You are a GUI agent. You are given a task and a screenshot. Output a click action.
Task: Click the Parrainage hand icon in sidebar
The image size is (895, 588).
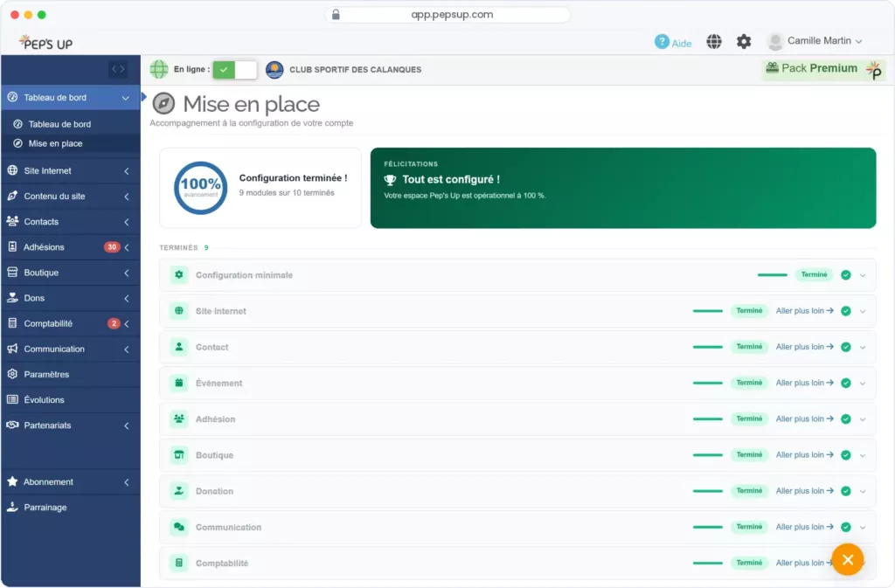(12, 507)
